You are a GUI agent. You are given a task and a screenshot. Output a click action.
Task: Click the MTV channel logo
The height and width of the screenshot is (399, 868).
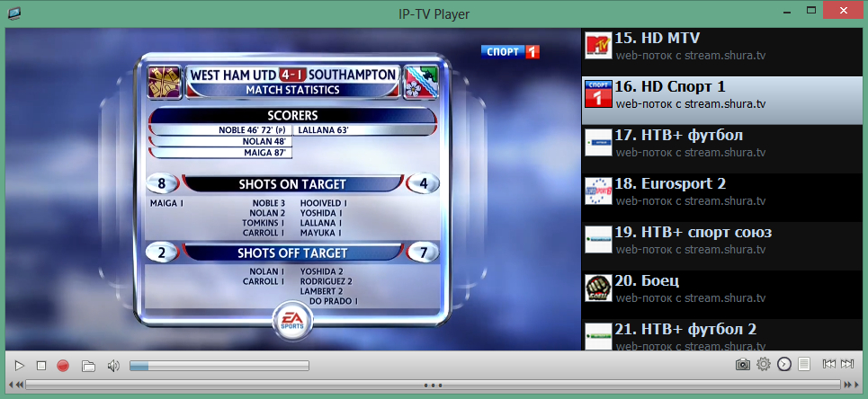[598, 45]
